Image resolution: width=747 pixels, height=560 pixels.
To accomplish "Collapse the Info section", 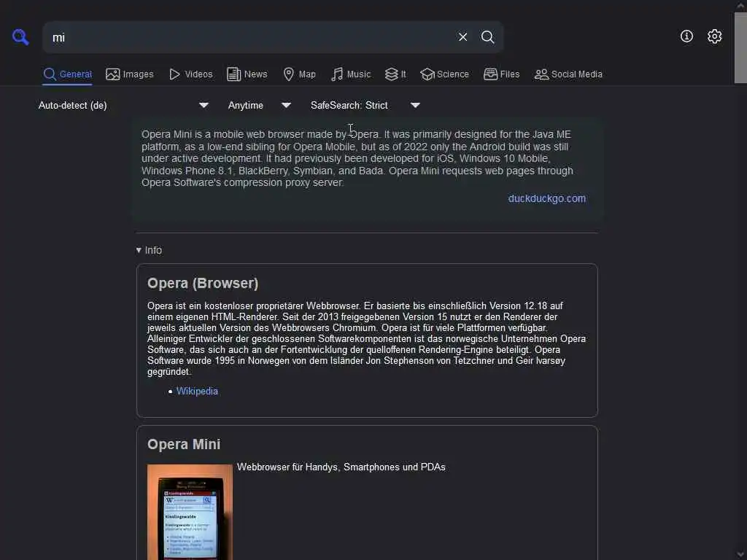I will coord(149,251).
